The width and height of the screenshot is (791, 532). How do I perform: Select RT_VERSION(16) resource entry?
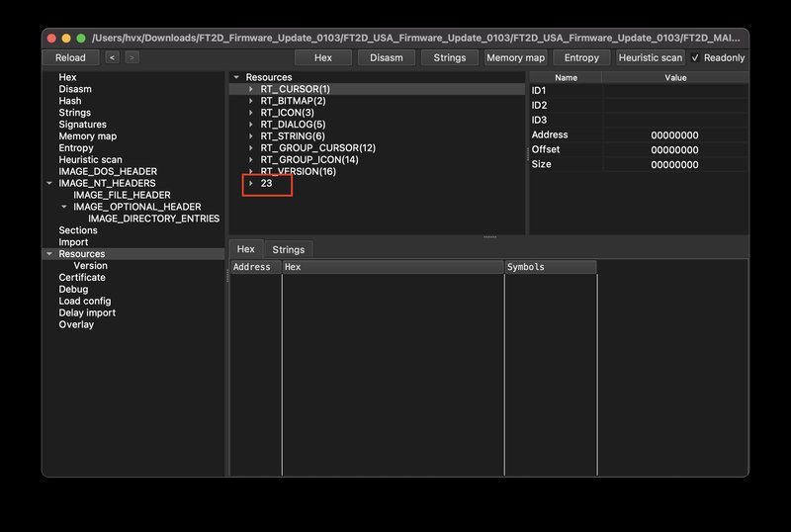298,171
